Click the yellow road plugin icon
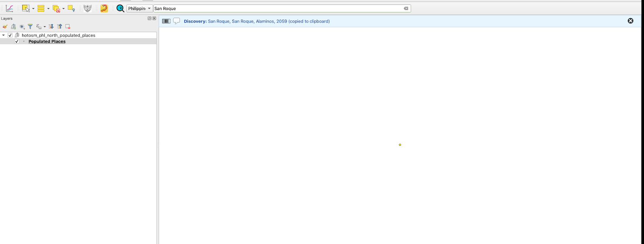 (104, 8)
